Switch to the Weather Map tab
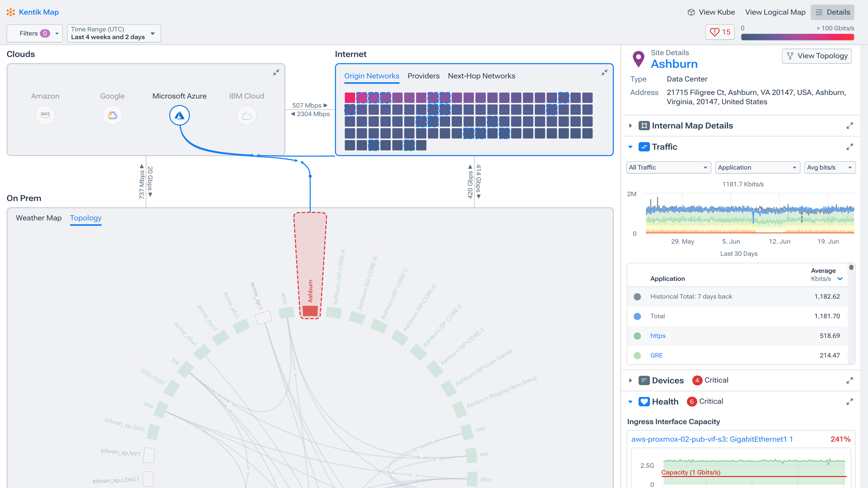The width and height of the screenshot is (868, 488). coord(39,218)
